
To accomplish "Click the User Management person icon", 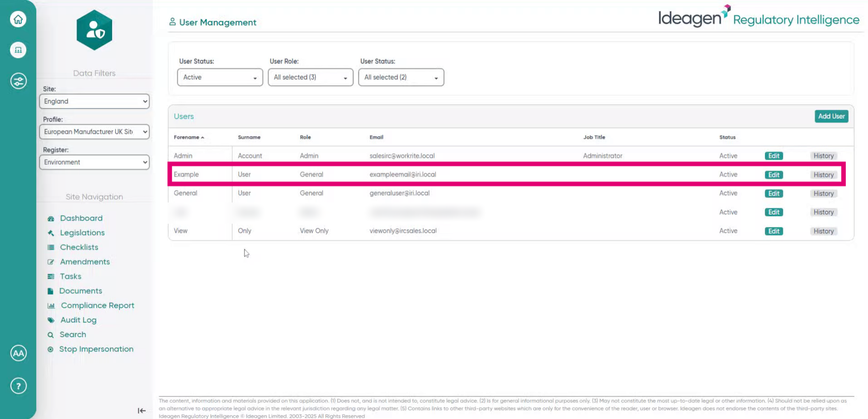I will click(172, 22).
